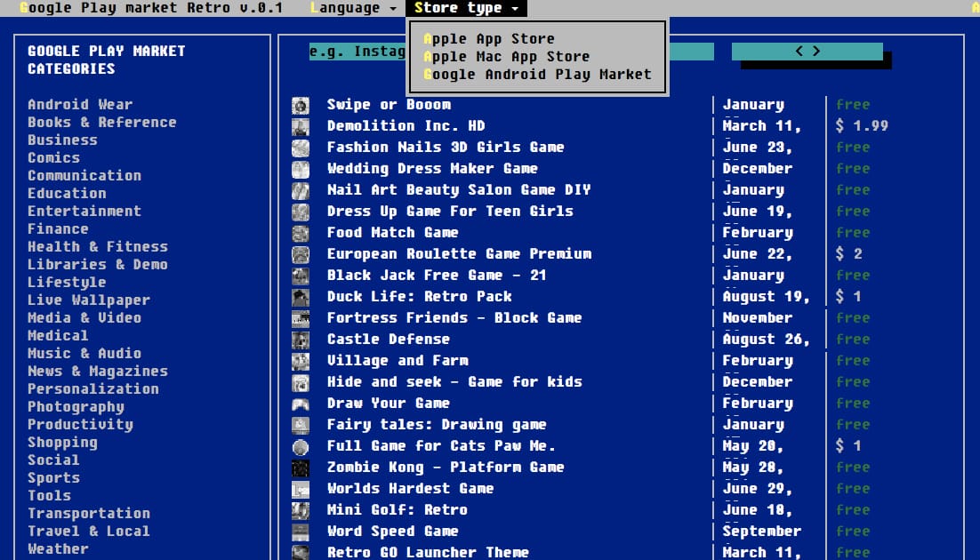Select the Productivity category
The width and height of the screenshot is (980, 560).
pos(80,424)
